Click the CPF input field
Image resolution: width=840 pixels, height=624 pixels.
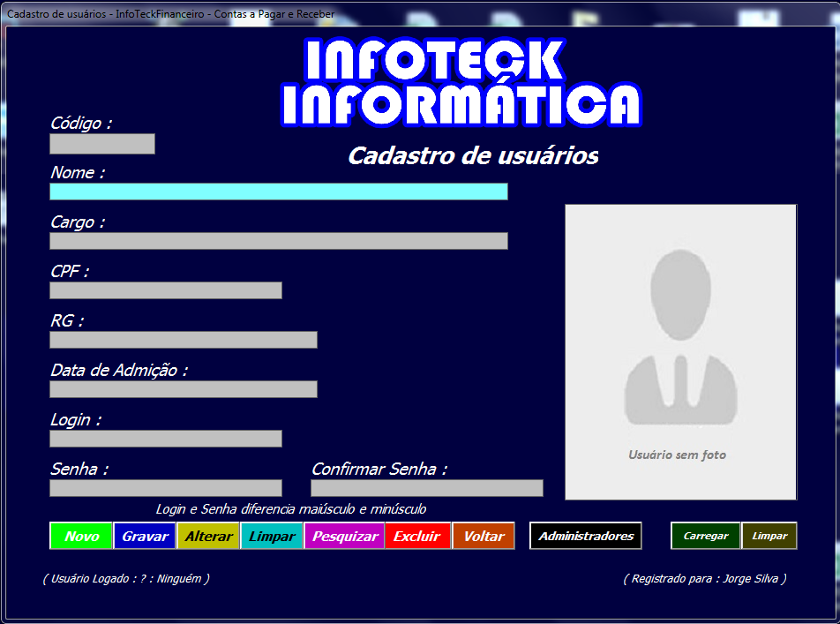(x=165, y=289)
